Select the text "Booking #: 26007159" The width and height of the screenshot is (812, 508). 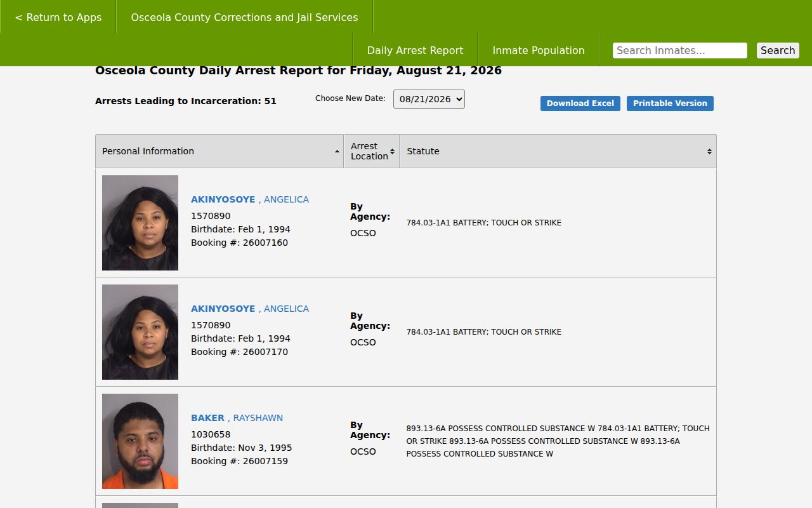pyautogui.click(x=240, y=461)
